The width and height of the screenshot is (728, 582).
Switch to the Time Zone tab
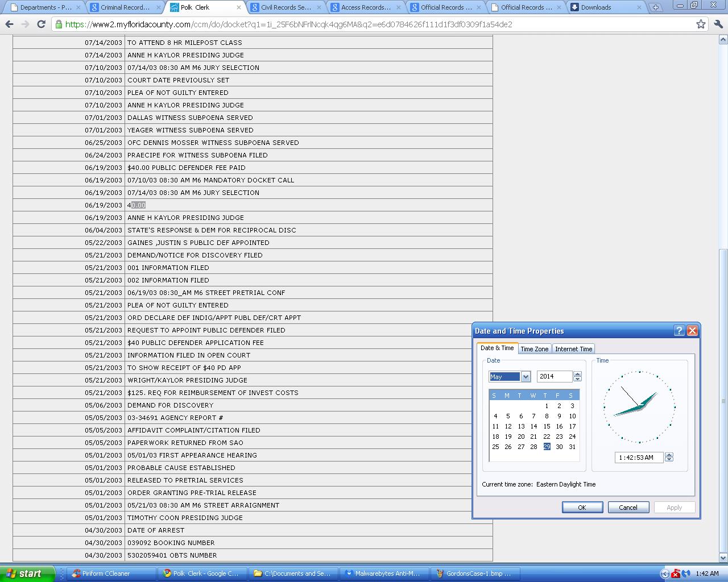coord(535,349)
